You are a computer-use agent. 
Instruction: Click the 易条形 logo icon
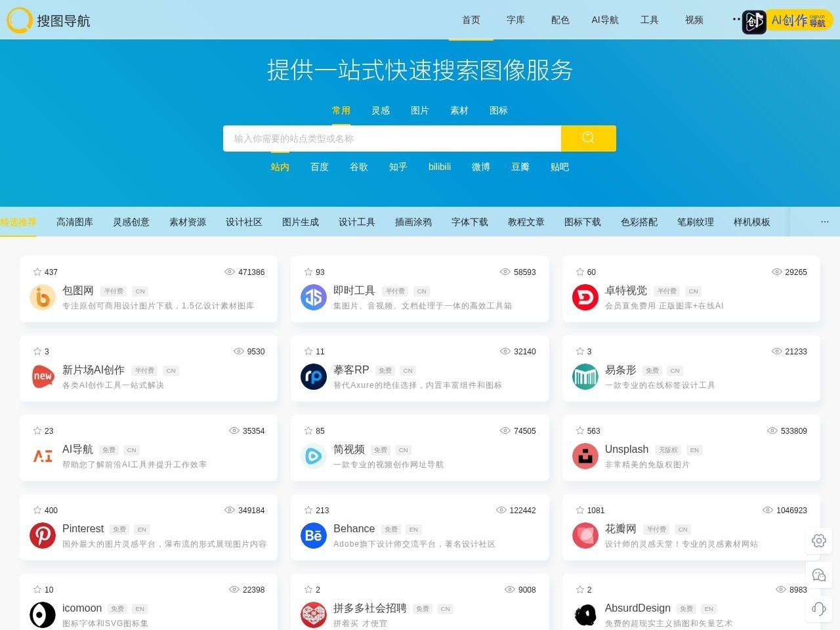point(585,377)
